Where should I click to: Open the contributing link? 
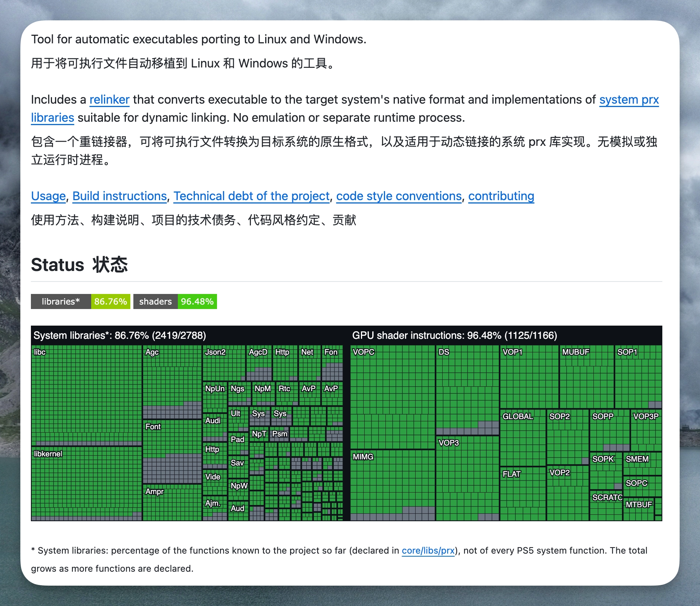pyautogui.click(x=501, y=196)
